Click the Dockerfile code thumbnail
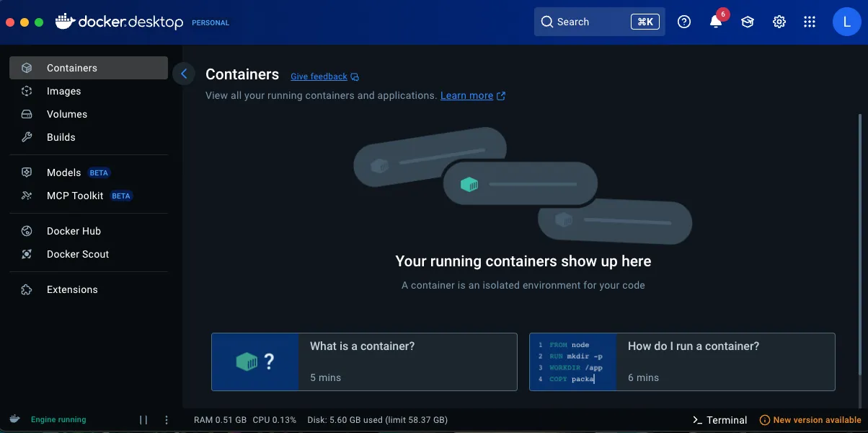868x433 pixels. [x=573, y=362]
